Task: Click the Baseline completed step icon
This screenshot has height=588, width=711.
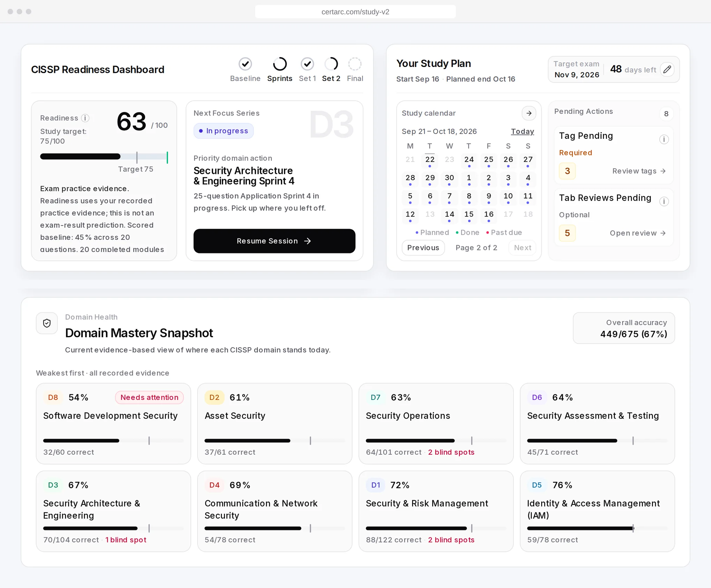Action: [245, 64]
